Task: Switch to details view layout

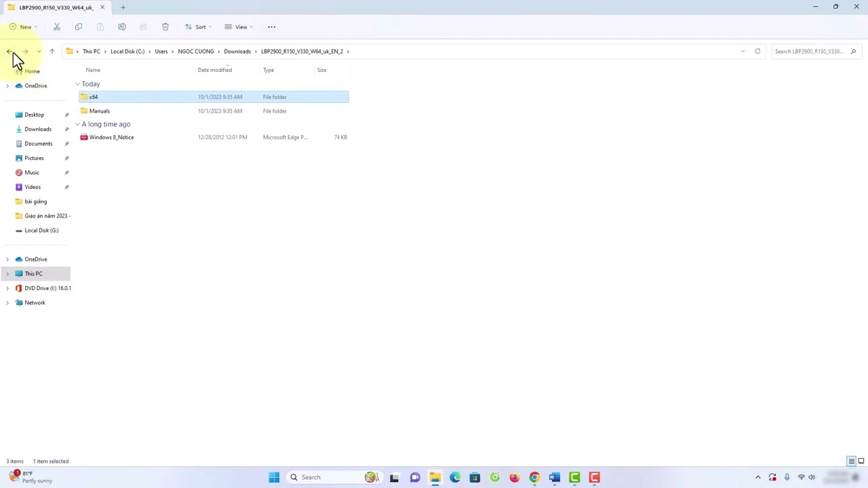Action: point(851,462)
